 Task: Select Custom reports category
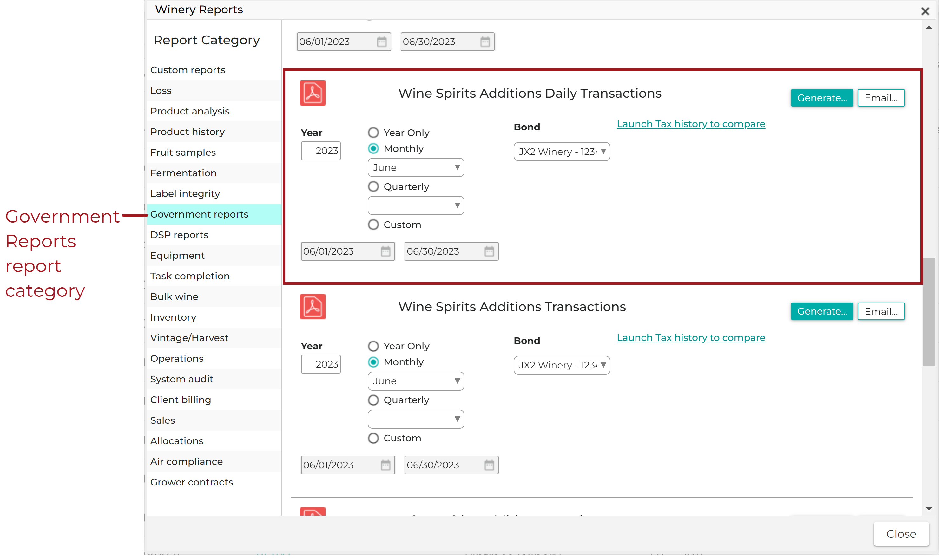pyautogui.click(x=214, y=70)
